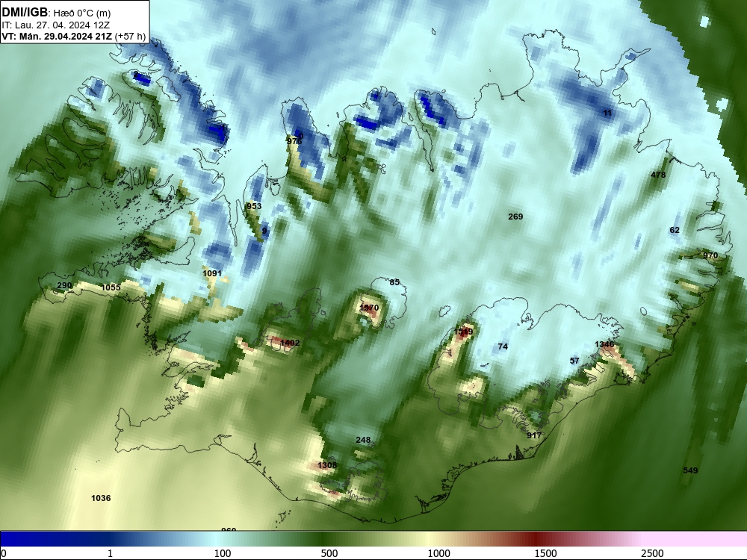747x560 pixels.
Task: Click the map value 1519
Action: point(463,332)
